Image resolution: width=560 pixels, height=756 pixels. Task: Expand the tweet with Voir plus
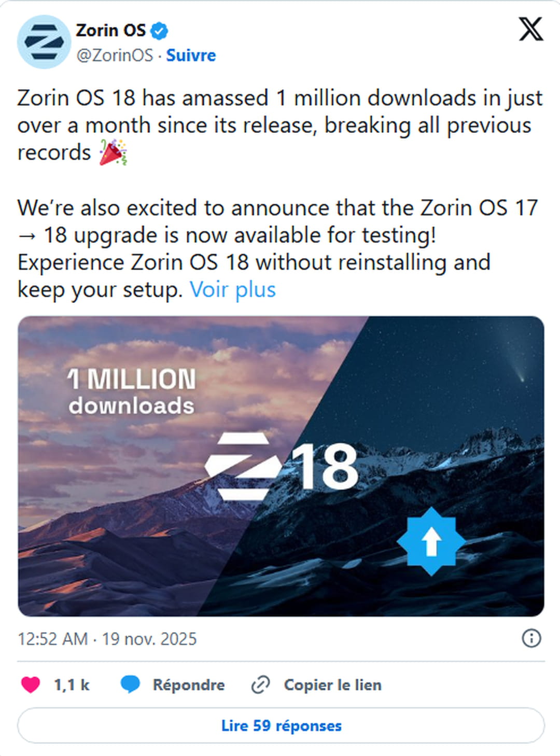233,289
